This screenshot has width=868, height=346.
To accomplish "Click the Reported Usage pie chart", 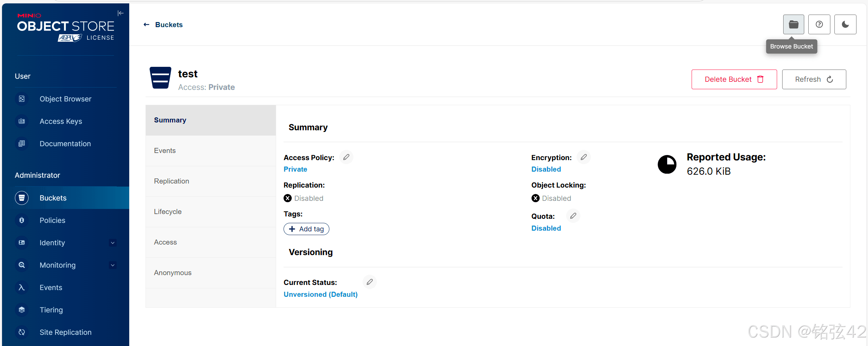I will 667,165.
